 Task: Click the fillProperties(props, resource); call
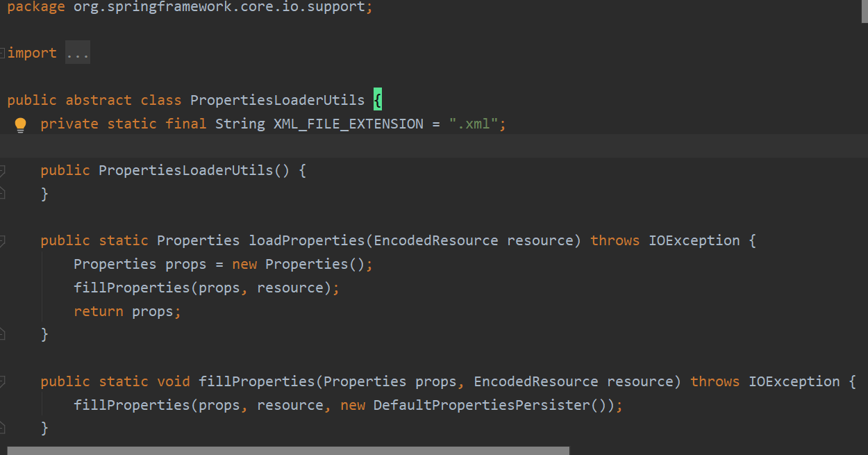pos(207,288)
